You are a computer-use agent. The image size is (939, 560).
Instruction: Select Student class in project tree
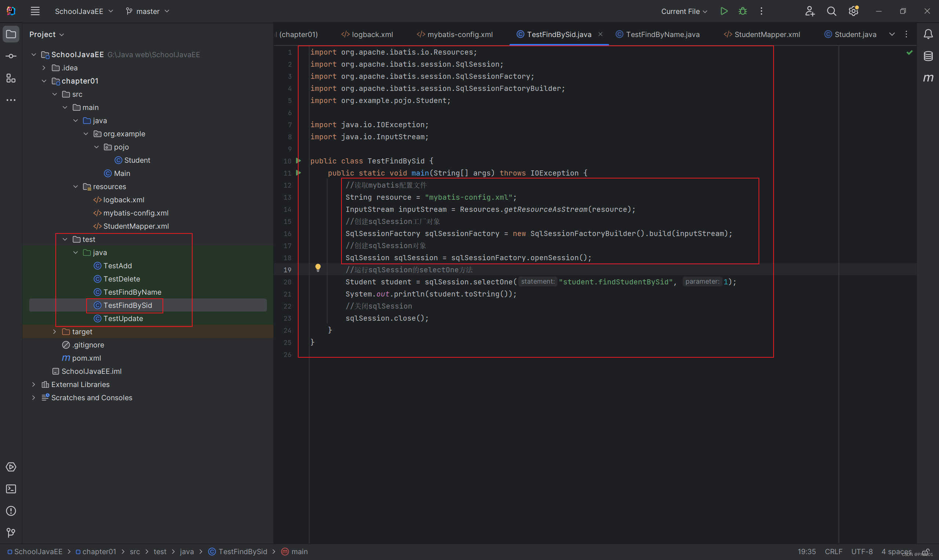coord(132,161)
